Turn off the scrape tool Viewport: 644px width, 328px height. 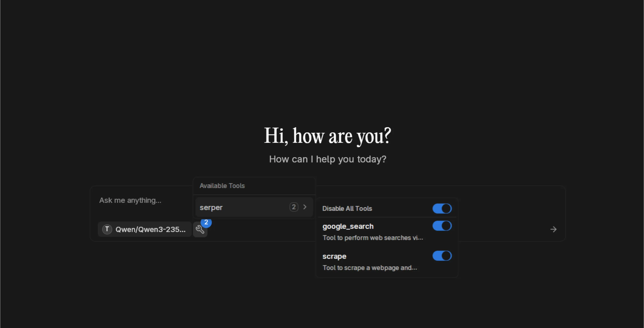click(442, 256)
